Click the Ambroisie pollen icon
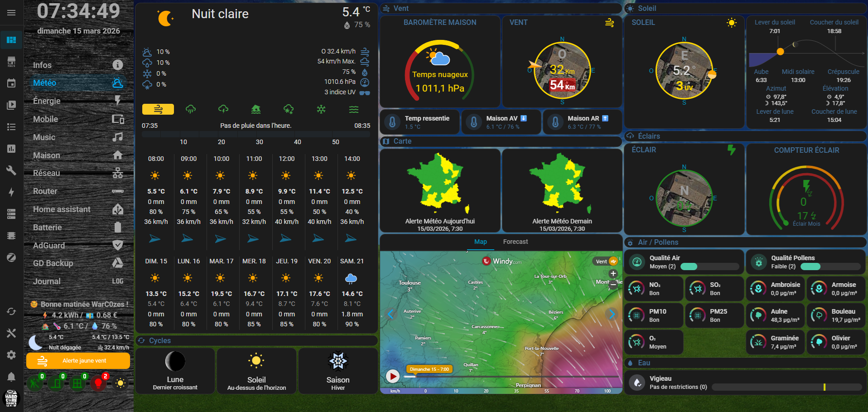 point(758,288)
